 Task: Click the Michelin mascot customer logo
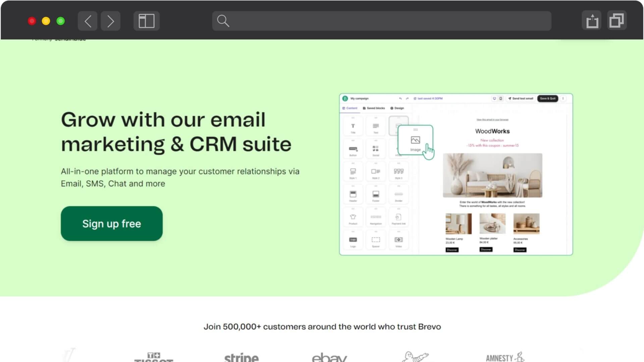415,357
